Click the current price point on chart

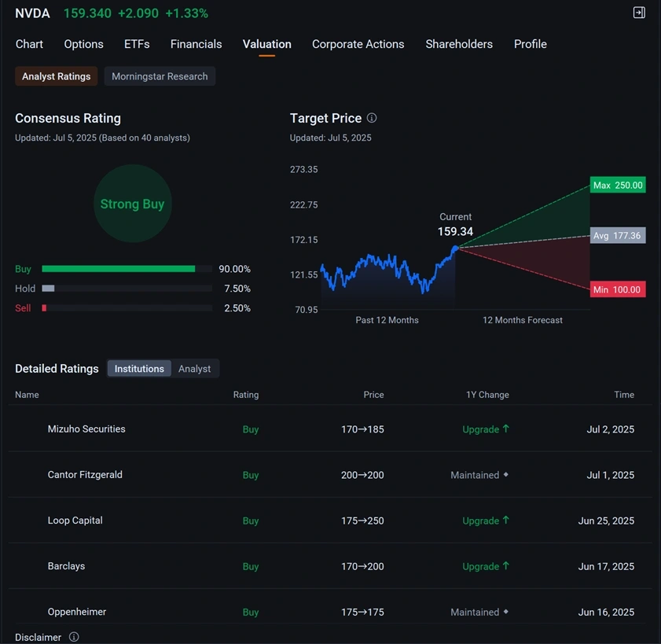[x=455, y=248]
